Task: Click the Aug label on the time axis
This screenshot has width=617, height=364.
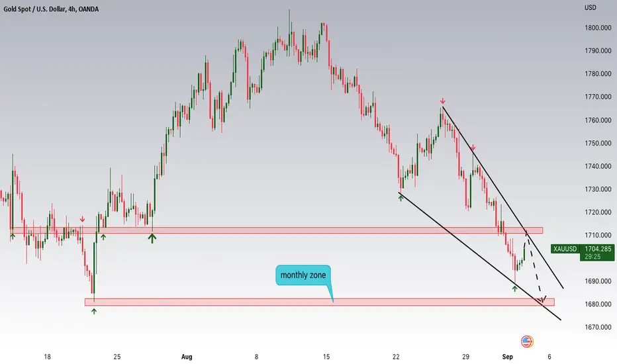Action: [187, 357]
